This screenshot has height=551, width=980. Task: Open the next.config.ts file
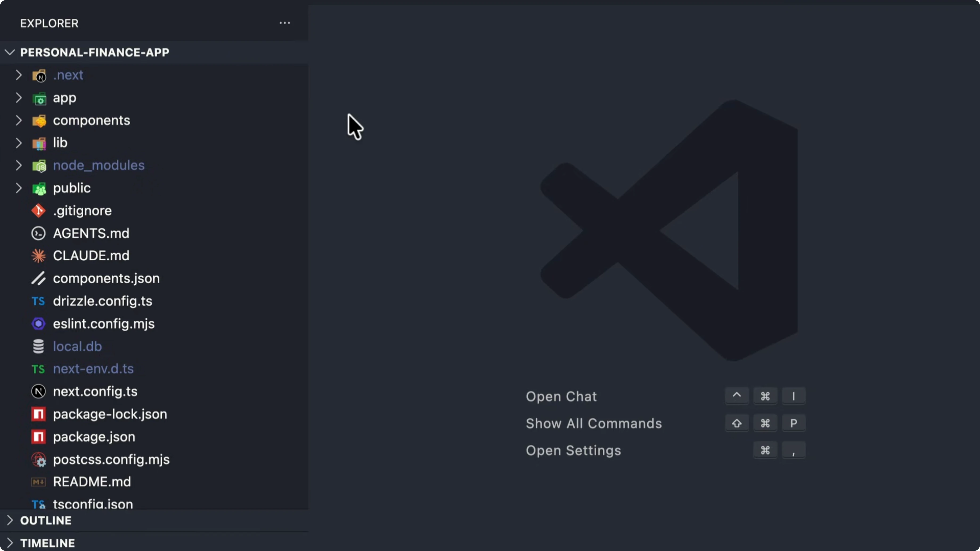click(96, 392)
